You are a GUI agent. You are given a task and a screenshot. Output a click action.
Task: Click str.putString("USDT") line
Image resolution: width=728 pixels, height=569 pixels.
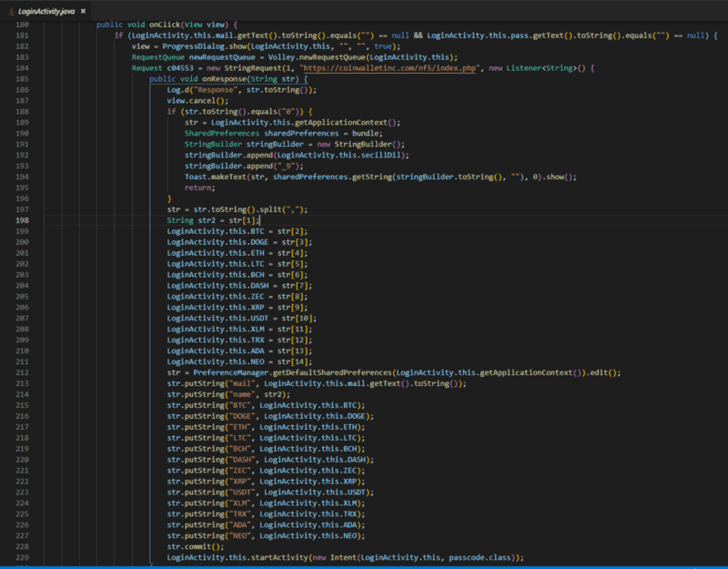(270, 493)
